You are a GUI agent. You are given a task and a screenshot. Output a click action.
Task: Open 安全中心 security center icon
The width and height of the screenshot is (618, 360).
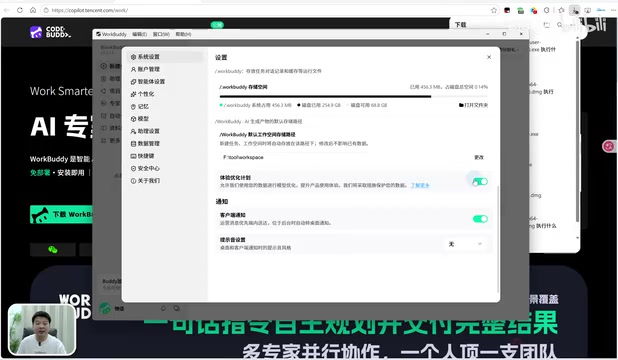133,168
